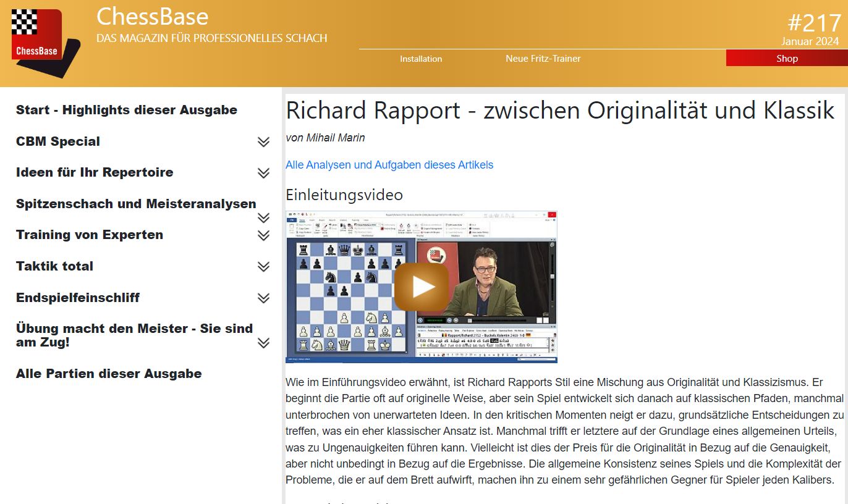
Task: Click the ChessBase title text in header
Action: click(x=152, y=17)
